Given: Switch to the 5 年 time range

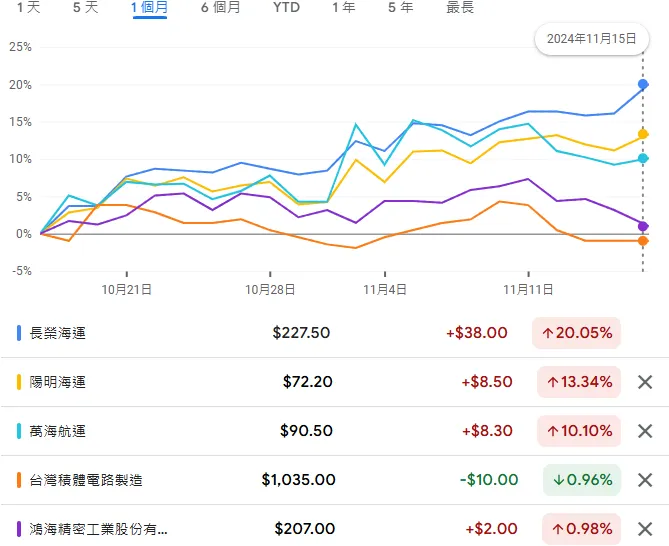Looking at the screenshot, I should (x=401, y=7).
